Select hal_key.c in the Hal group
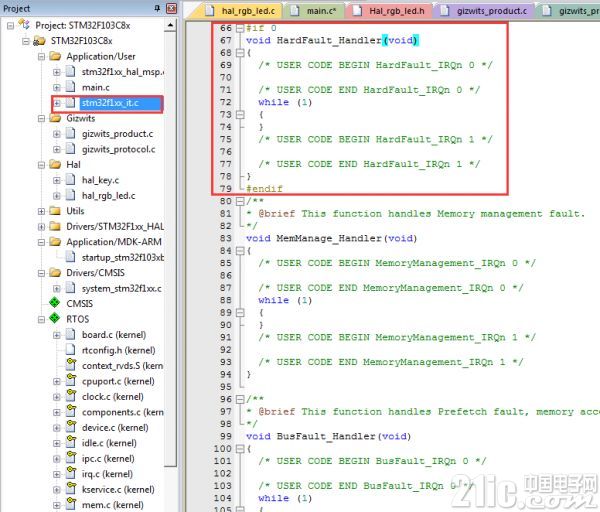This screenshot has height=512, width=600. 100,180
